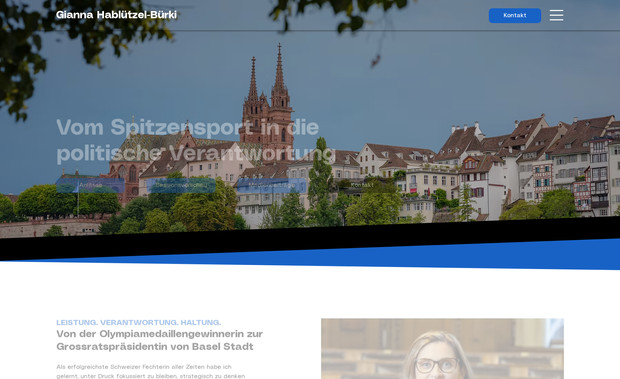Click heading 'Von der Olympiamedaillengewinnerin zur Grossratspräsidentin'
The height and width of the screenshot is (379, 620).
tap(160, 340)
